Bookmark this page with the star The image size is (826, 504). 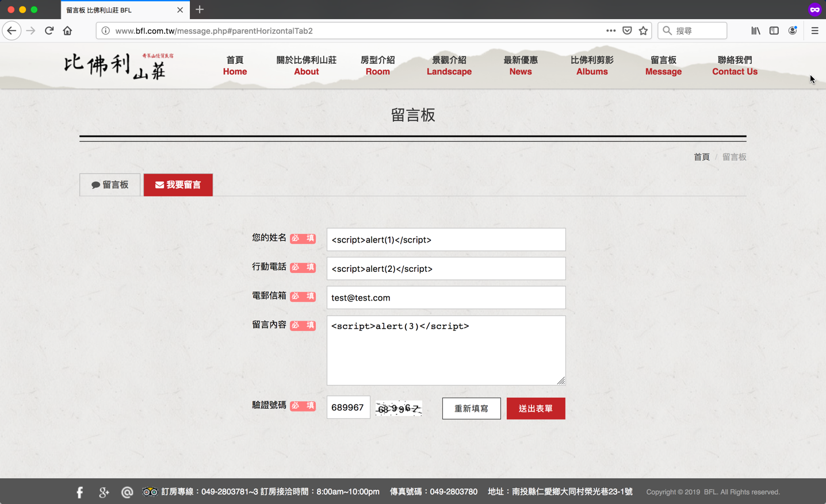[643, 30]
